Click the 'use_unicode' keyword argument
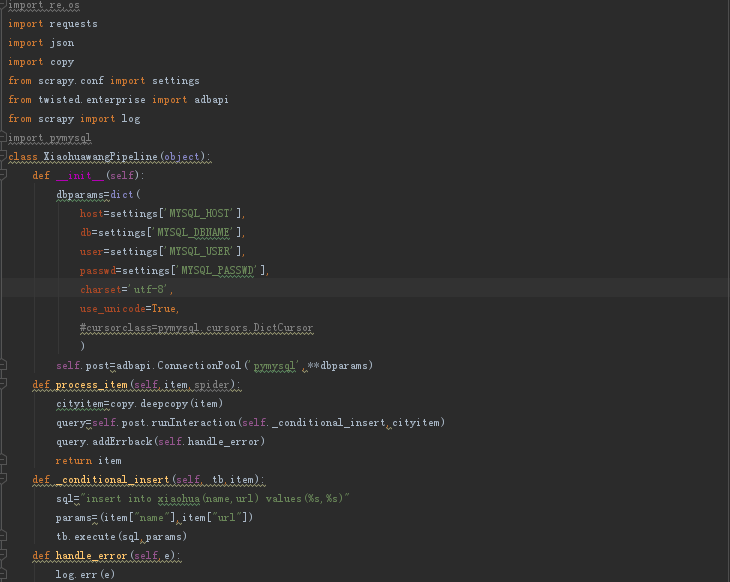 click(113, 309)
